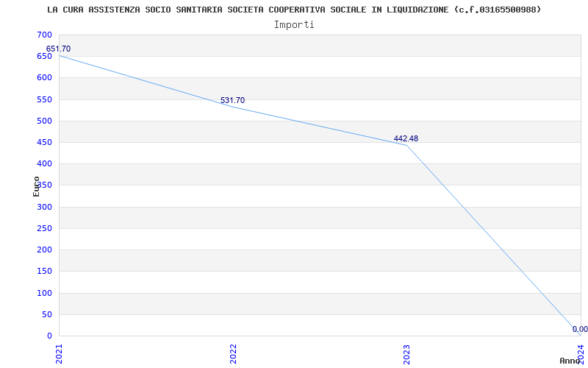
Task: Click the 250 y-axis tick label
Action: (x=44, y=228)
